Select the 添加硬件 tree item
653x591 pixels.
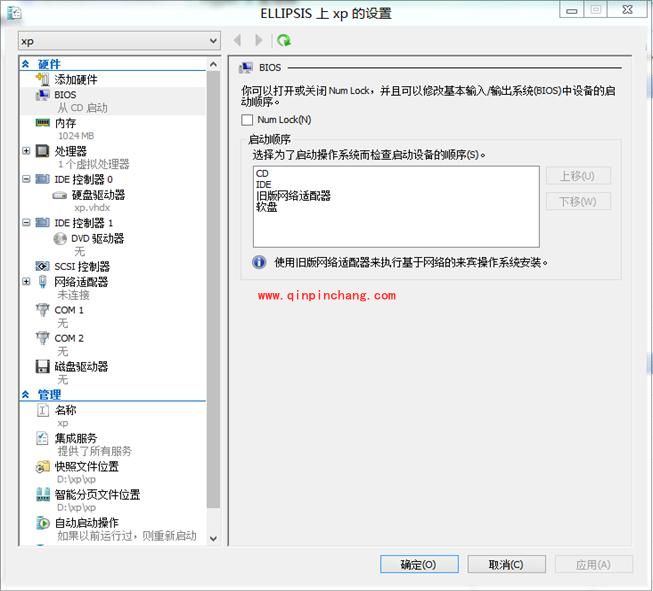76,79
